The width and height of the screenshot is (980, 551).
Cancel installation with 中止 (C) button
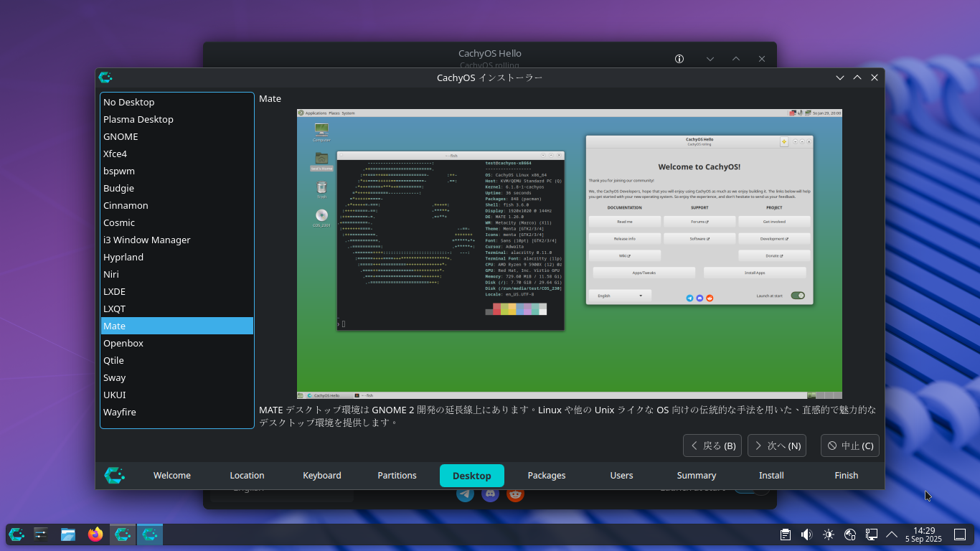[849, 446]
